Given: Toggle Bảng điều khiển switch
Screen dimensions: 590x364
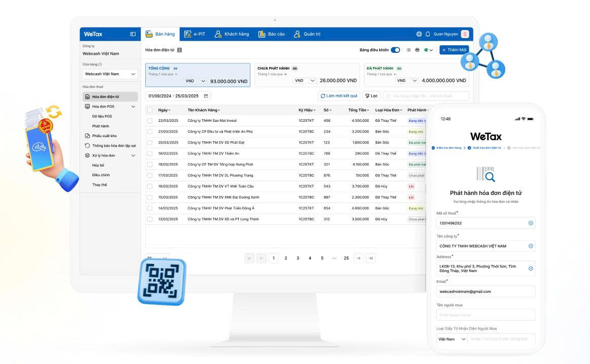Looking at the screenshot, I should coord(396,50).
